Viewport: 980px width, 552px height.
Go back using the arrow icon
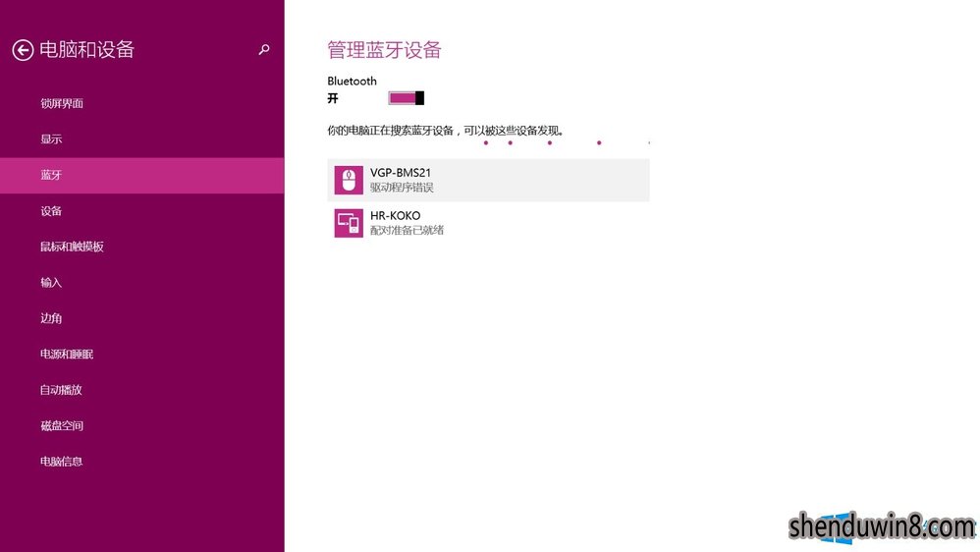23,50
